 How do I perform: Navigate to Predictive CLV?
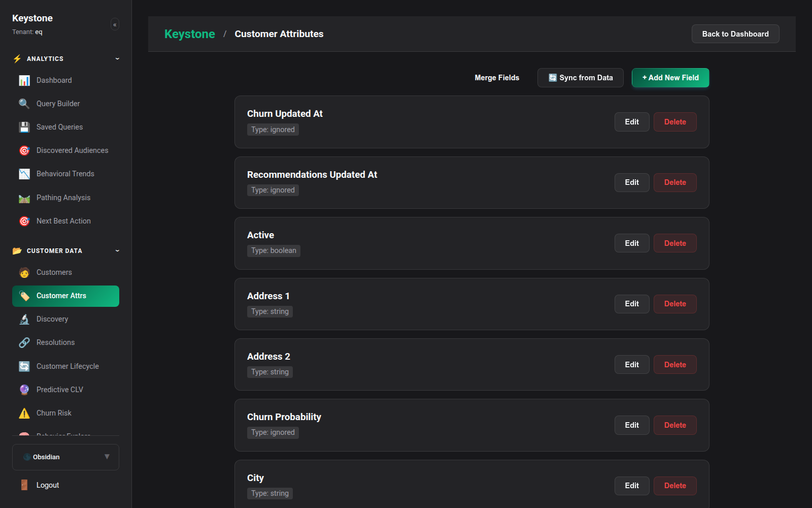pyautogui.click(x=65, y=390)
